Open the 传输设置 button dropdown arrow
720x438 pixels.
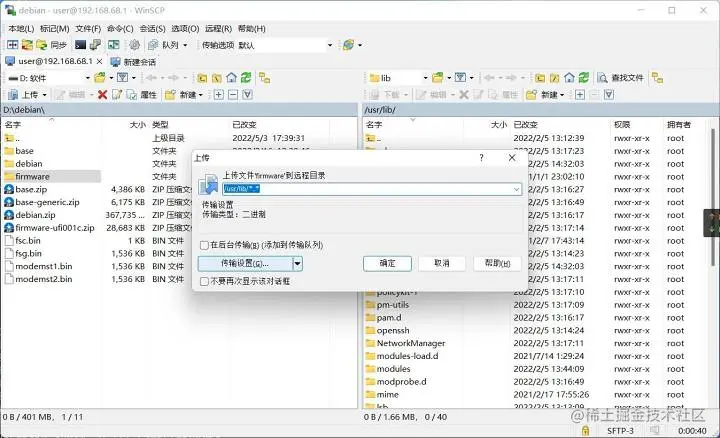[298, 264]
